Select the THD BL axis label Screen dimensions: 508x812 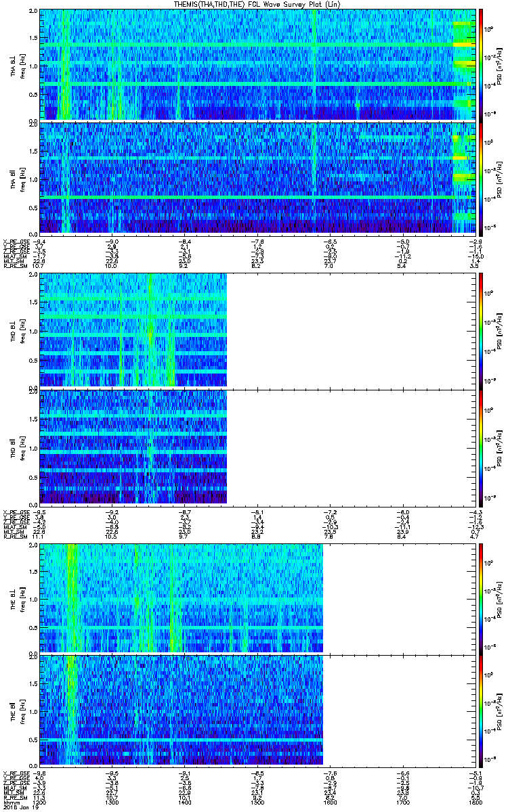click(13, 330)
